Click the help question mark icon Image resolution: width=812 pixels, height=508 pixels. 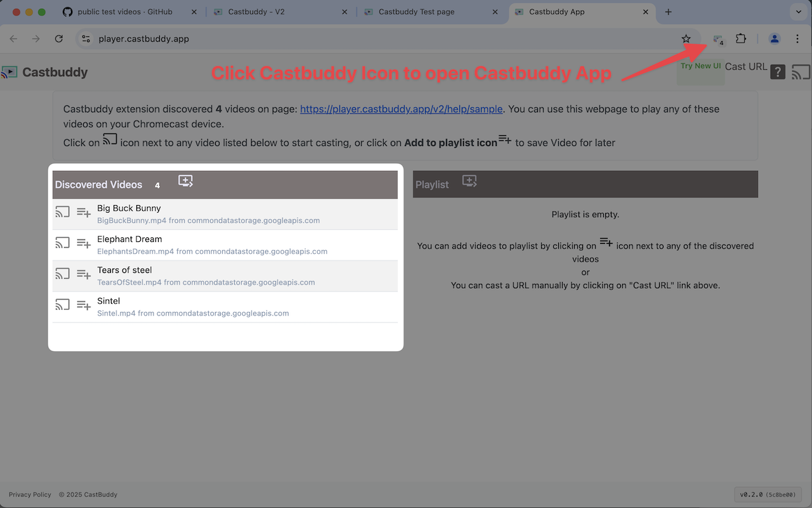[x=778, y=72]
